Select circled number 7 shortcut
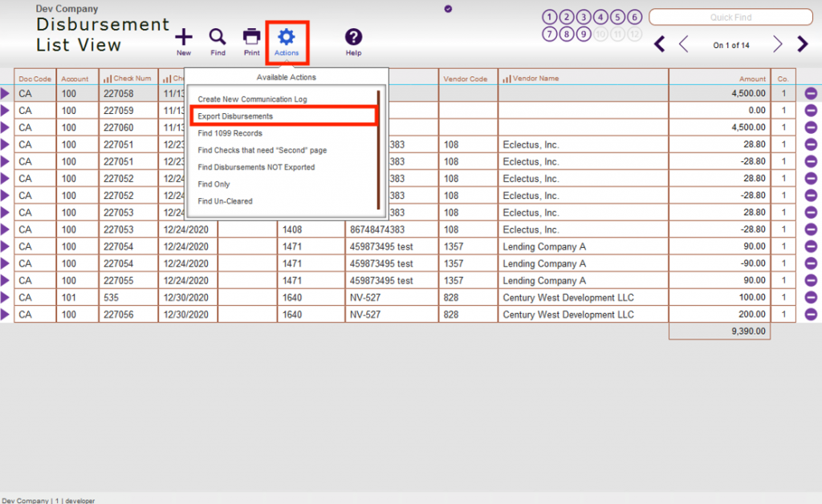Screen dimensions: 822x504 (x=549, y=35)
